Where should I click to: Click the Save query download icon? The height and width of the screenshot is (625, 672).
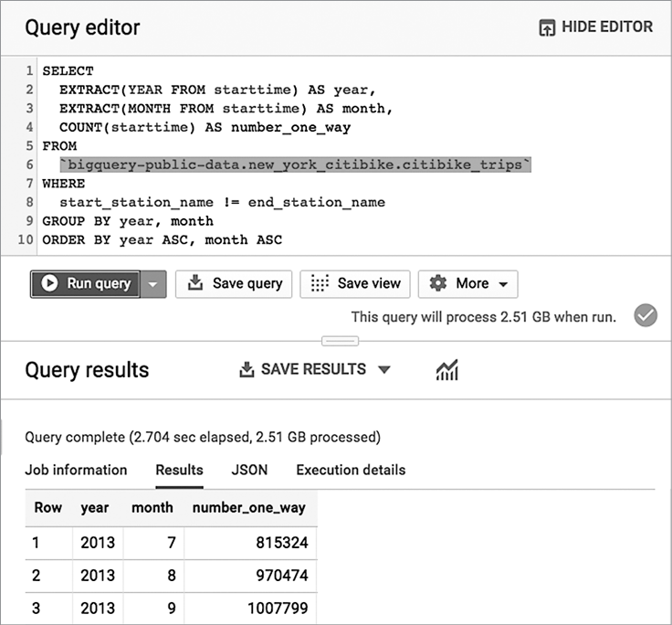pyautogui.click(x=194, y=283)
